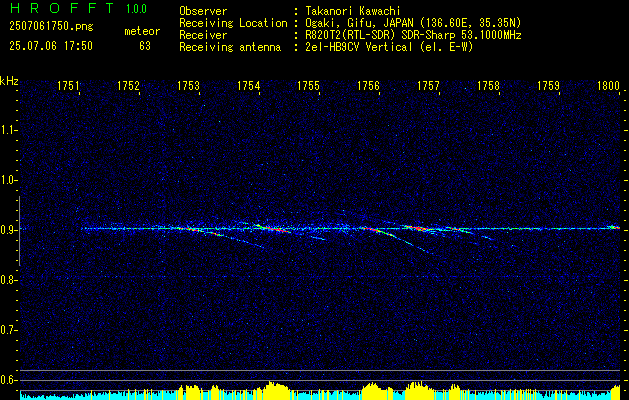Image resolution: width=629 pixels, height=400 pixels.
Task: Click the red meteor echo near 1757
Action: [x=420, y=229]
